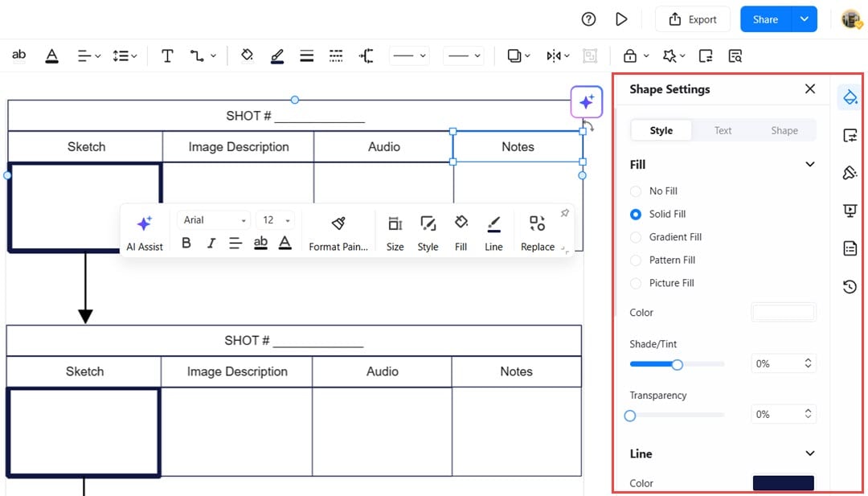Click the fill bucket icon in the main toolbar

[247, 55]
